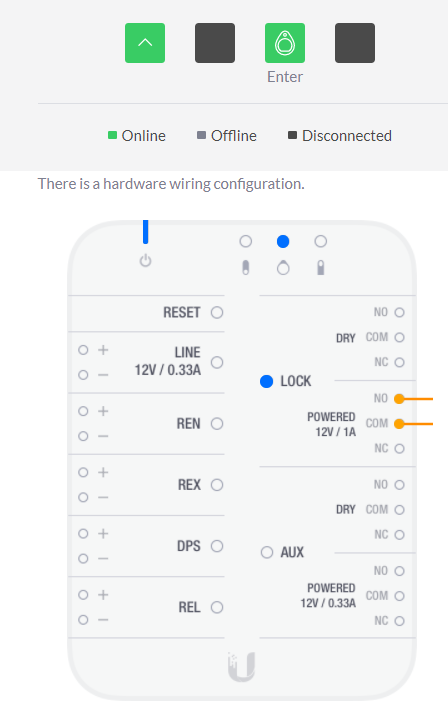Image resolution: width=448 pixels, height=724 pixels.
Task: Click the power symbol on the hub diagram
Action: click(145, 260)
